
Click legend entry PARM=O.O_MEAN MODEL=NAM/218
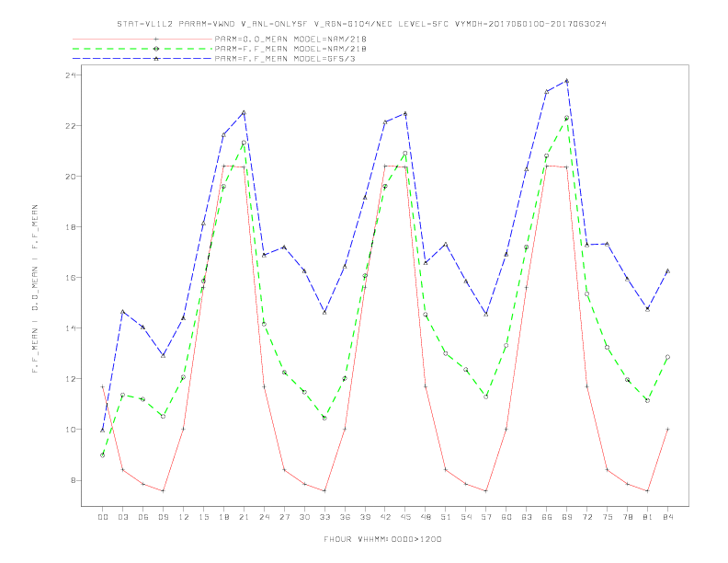290,39
